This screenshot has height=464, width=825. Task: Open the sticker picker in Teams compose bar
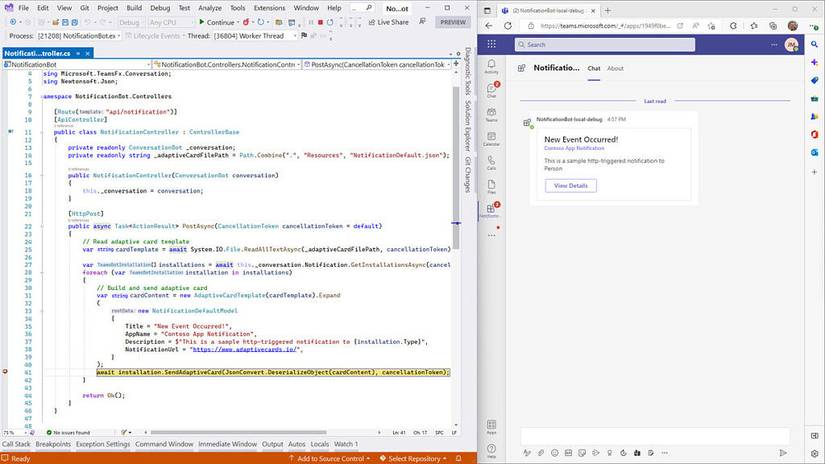pyautogui.click(x=582, y=452)
